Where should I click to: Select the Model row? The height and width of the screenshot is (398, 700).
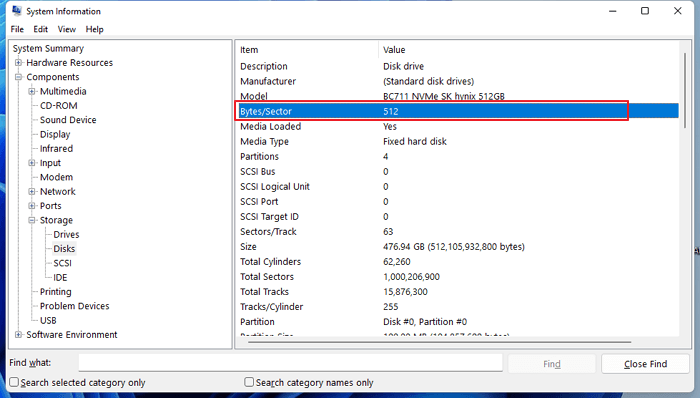click(457, 96)
